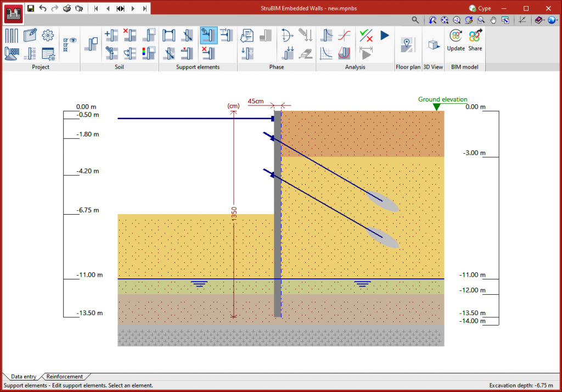Open general settings gear in Project group

tap(48, 36)
